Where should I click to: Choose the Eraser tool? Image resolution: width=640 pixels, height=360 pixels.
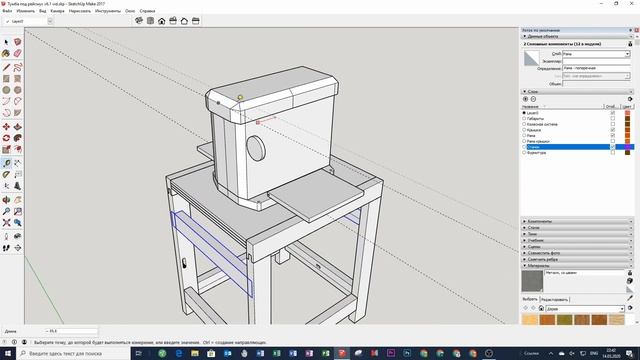[x=18, y=53]
